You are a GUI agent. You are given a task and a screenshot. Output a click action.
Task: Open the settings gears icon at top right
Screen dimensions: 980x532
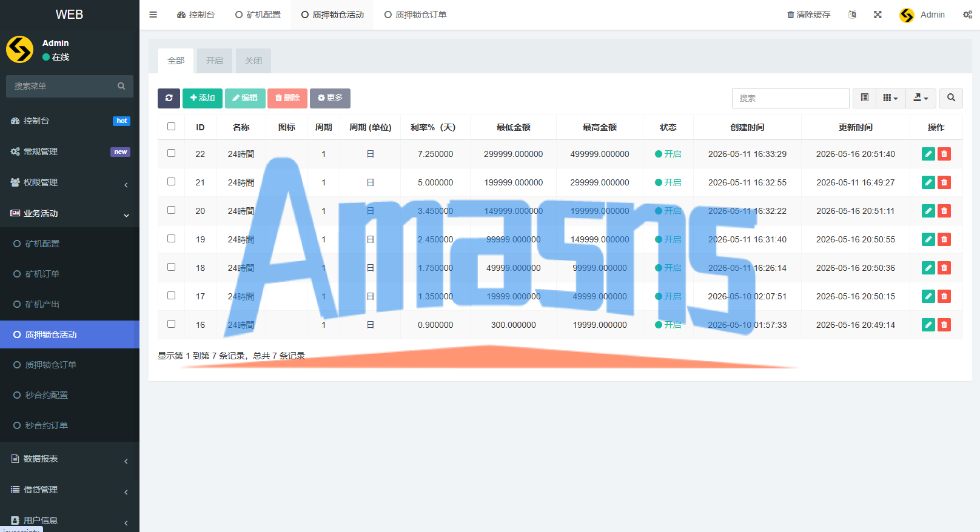coord(967,15)
